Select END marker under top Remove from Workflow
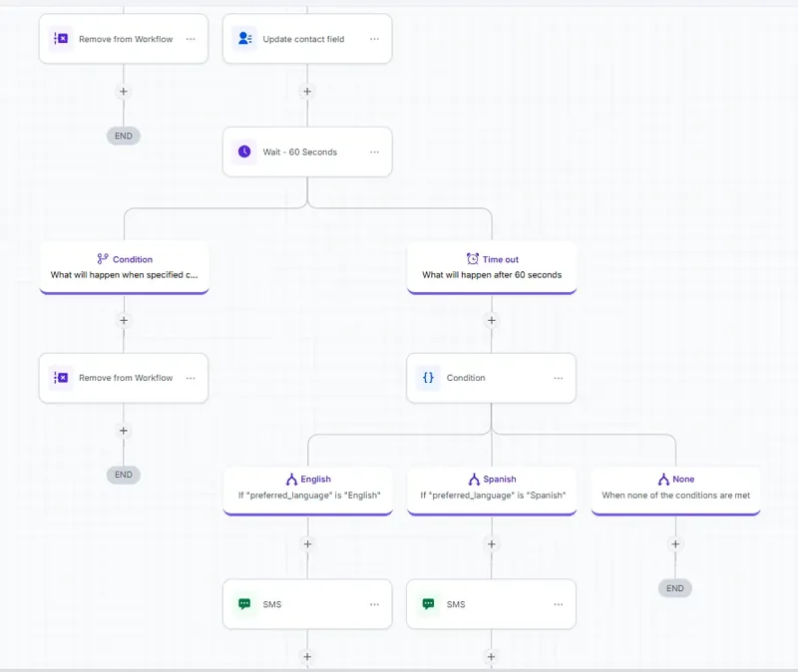This screenshot has width=798, height=672. [x=123, y=136]
